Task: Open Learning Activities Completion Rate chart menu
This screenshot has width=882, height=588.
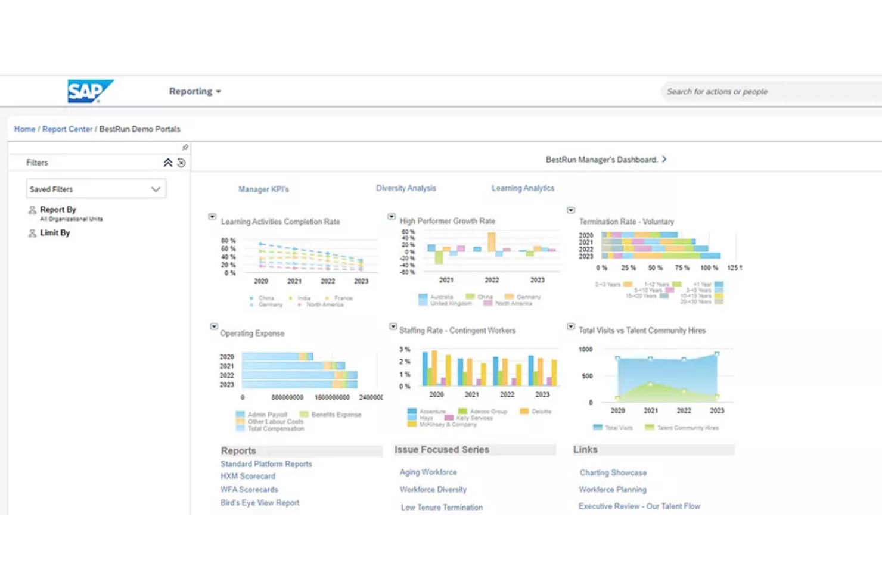Action: click(212, 217)
